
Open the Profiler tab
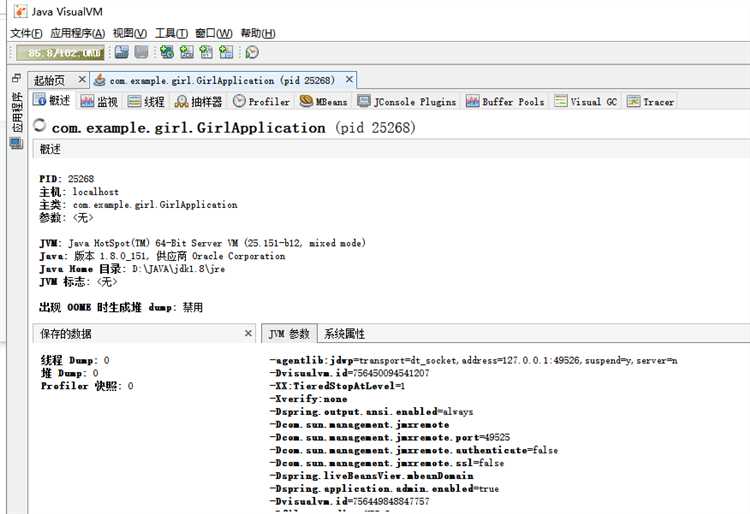[261, 101]
